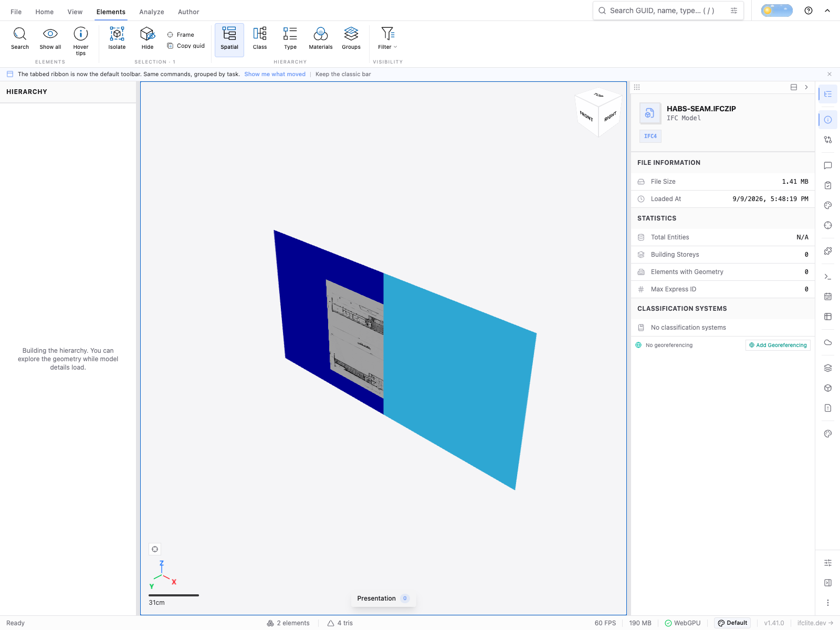Screen dimensions: 840x630
Task: Isolate the selected element
Action: point(117,39)
